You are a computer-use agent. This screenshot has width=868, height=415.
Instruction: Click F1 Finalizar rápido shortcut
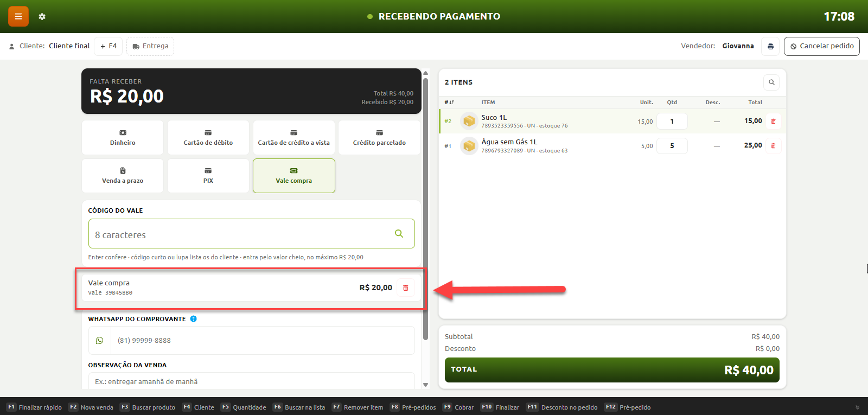click(x=35, y=407)
